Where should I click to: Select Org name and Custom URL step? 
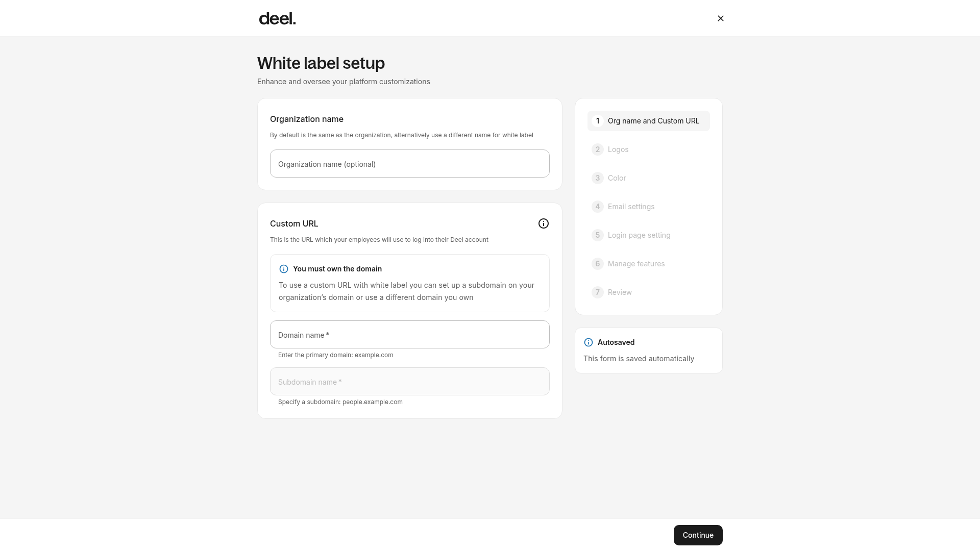pyautogui.click(x=648, y=121)
